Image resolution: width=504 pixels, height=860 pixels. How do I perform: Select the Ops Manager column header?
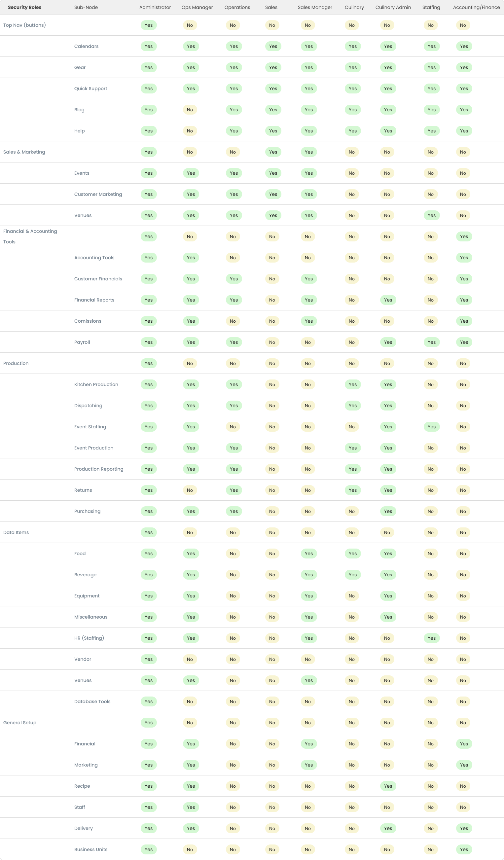point(197,7)
